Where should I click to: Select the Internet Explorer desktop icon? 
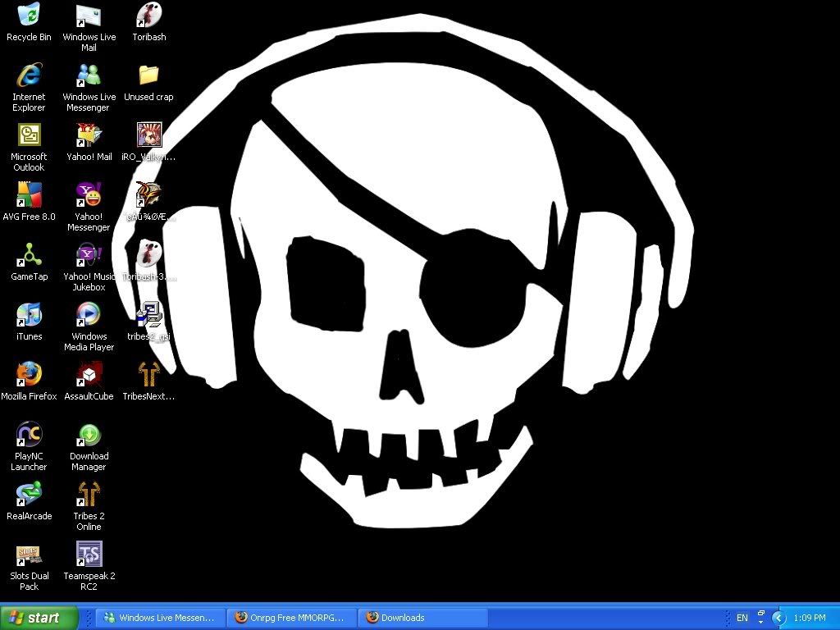(x=29, y=75)
